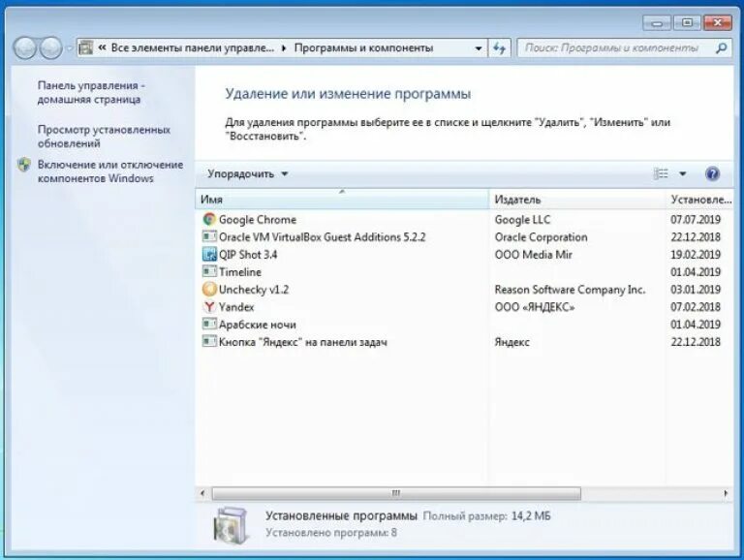The width and height of the screenshot is (744, 560).
Task: Click publisher ООО «ЯНДЕКС» cell
Action: 535,307
